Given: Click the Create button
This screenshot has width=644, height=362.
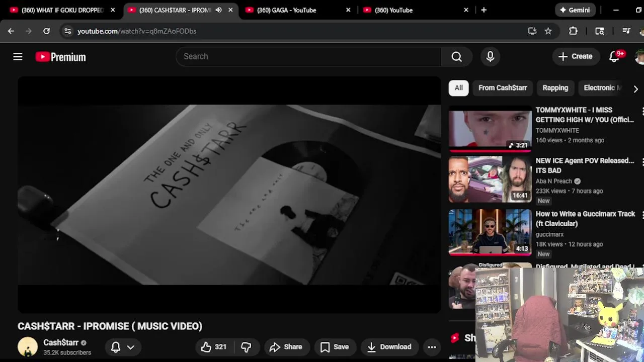Looking at the screenshot, I should (575, 56).
